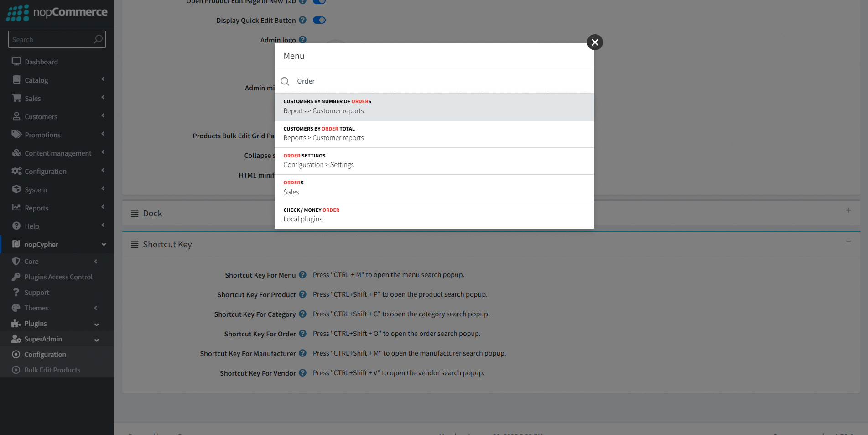
Task: Click the Promotions tag icon
Action: (x=16, y=134)
